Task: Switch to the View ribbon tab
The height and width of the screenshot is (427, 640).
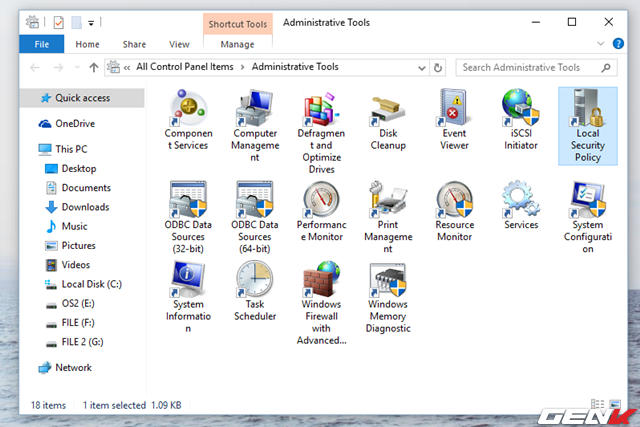Action: pos(179,44)
